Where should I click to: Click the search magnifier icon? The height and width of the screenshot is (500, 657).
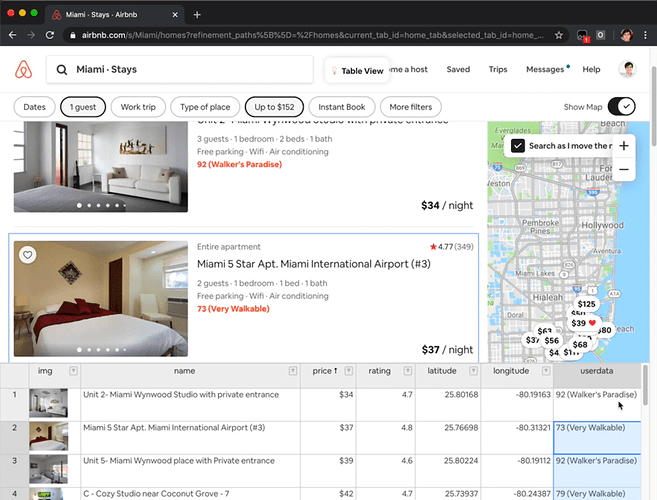62,70
